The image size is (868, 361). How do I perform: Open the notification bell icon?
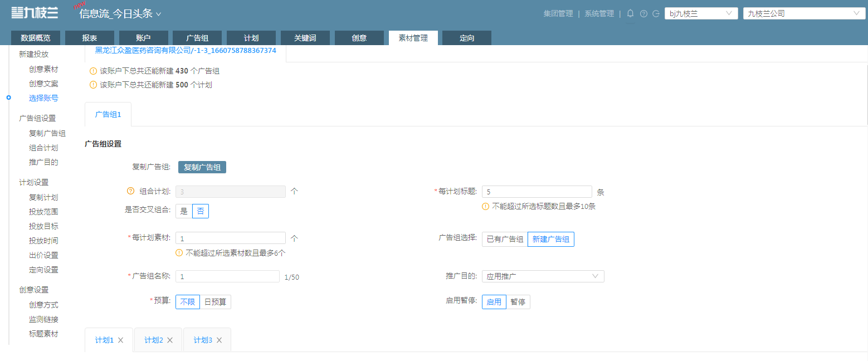631,13
